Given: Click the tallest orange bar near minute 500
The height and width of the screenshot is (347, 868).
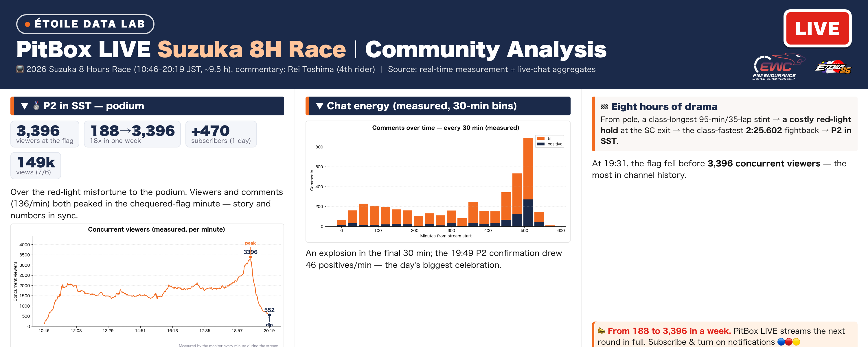Looking at the screenshot, I should click(x=528, y=169).
